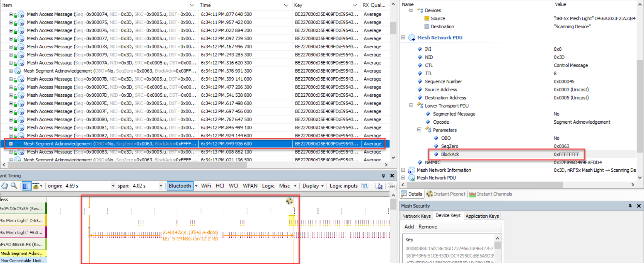Viewport: 644px width, 264px height.
Task: Open the Instant Channels tab
Action: click(491, 194)
